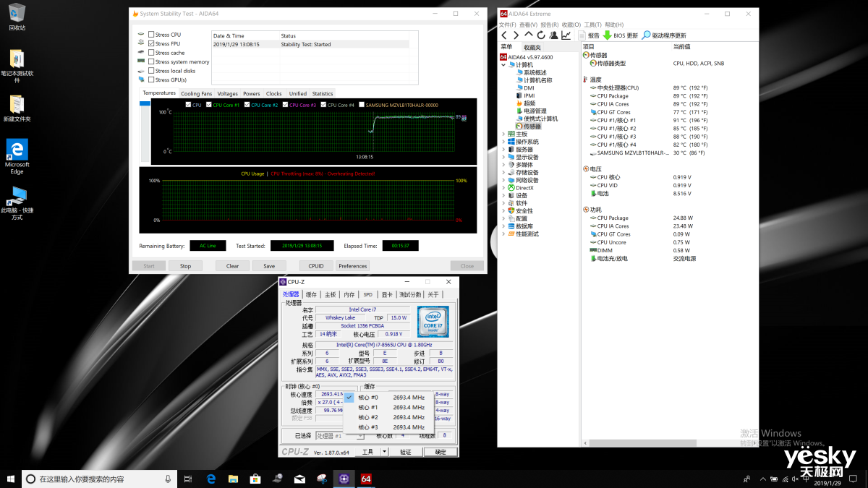Click the AIDA64 toolbar up arrow
Image resolution: width=868 pixels, height=488 pixels.
(529, 35)
